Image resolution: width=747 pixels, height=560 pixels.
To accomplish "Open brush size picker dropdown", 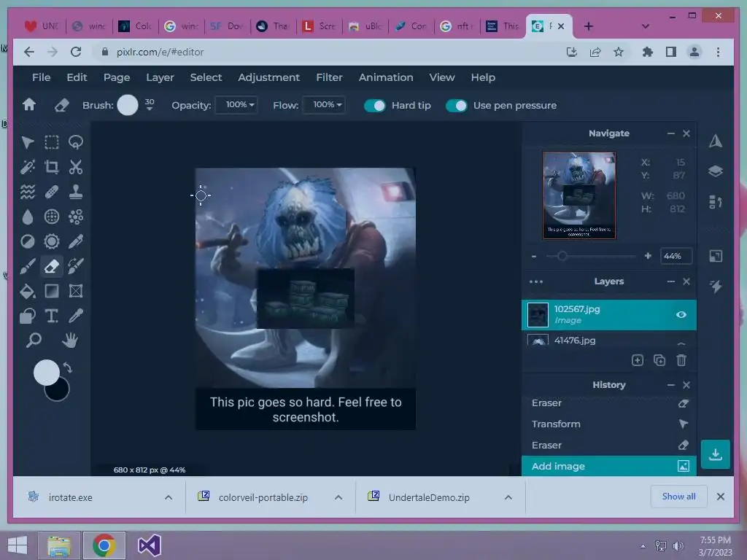I will point(150,109).
